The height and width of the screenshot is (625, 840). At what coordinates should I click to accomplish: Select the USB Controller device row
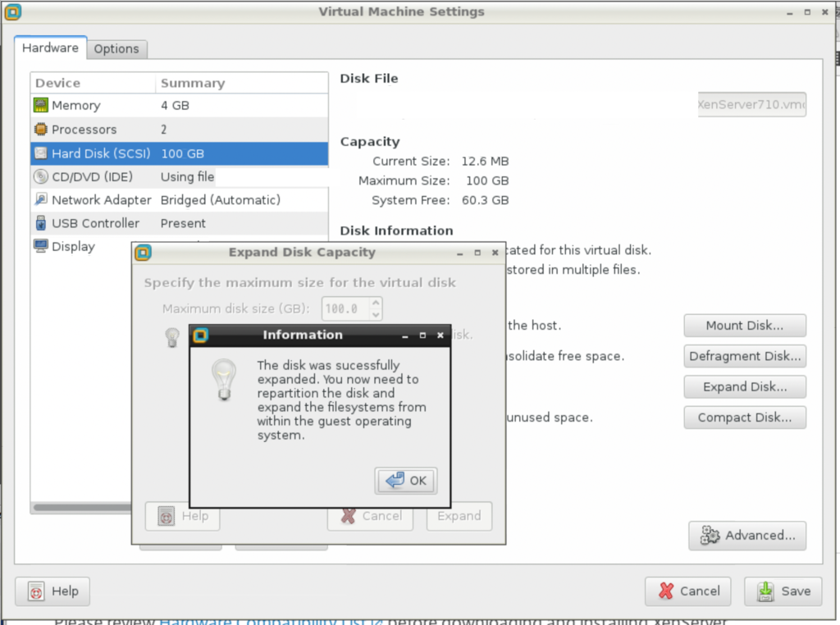point(180,223)
